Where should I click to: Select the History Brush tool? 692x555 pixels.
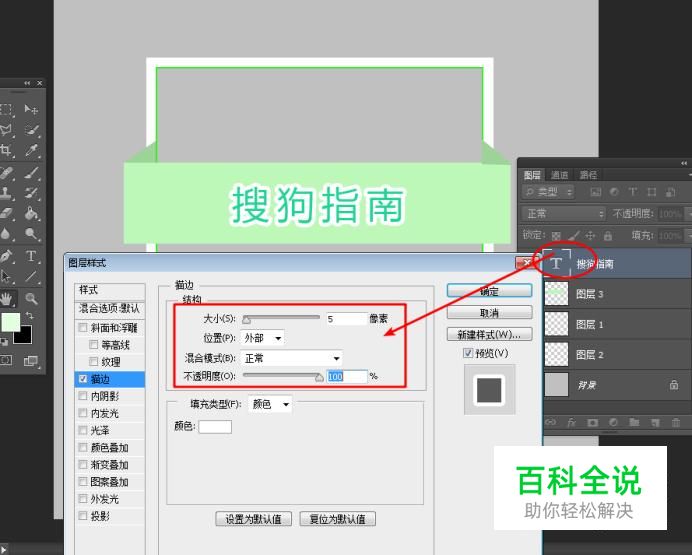(31, 193)
